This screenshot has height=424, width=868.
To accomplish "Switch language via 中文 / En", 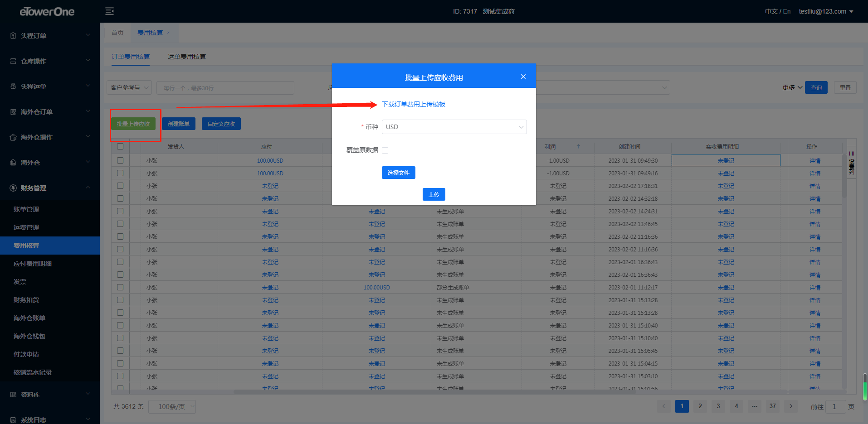I will (778, 11).
